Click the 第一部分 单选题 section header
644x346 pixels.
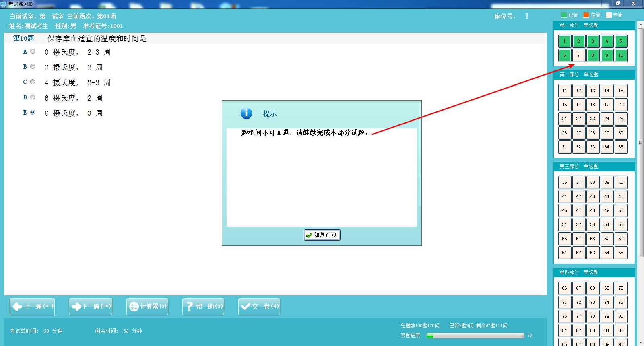point(594,25)
